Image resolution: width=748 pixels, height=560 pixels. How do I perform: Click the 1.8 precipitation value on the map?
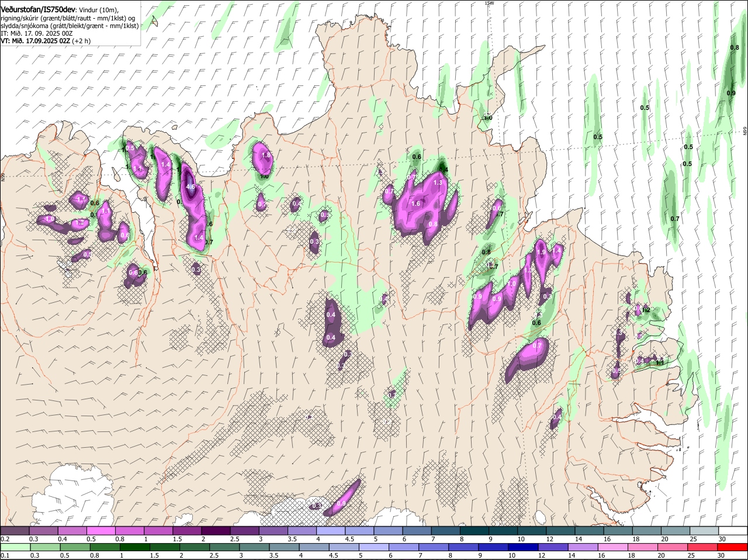pos(266,155)
